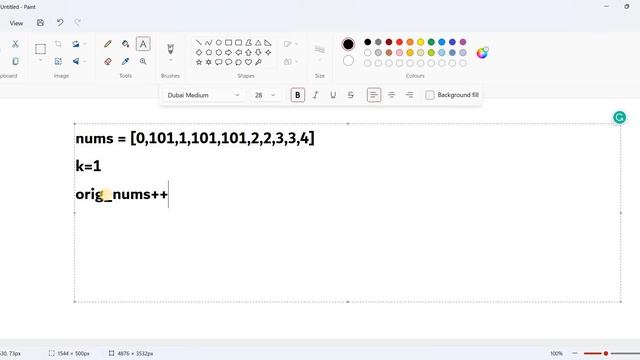The height and width of the screenshot is (360, 640).
Task: Enable the Background fill checkbox
Action: point(430,95)
